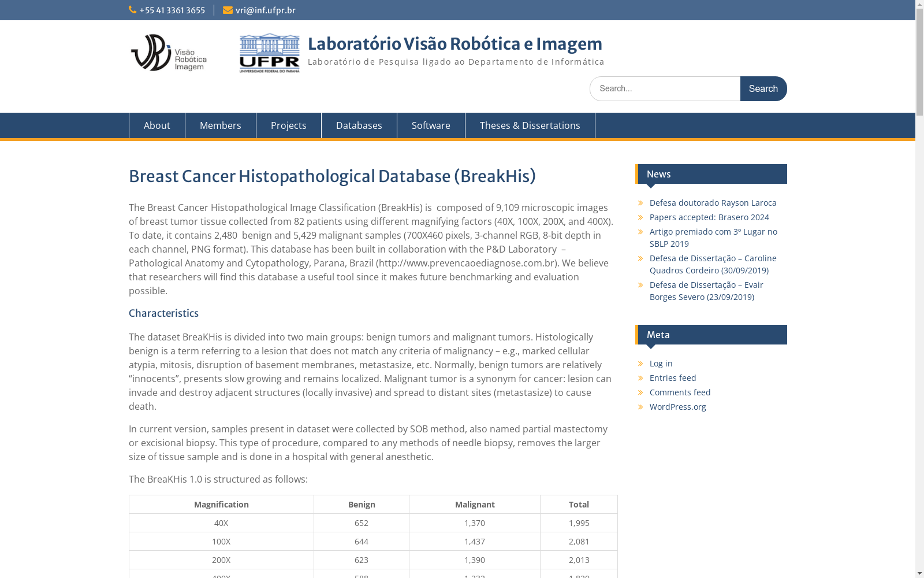This screenshot has width=924, height=578.
Task: Click the Malignant column header
Action: [475, 505]
